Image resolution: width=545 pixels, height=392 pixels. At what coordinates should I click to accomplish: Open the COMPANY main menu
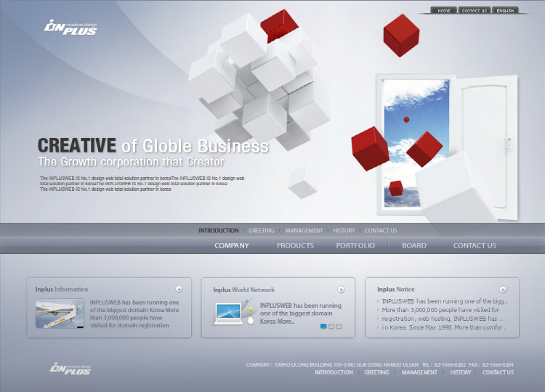232,245
